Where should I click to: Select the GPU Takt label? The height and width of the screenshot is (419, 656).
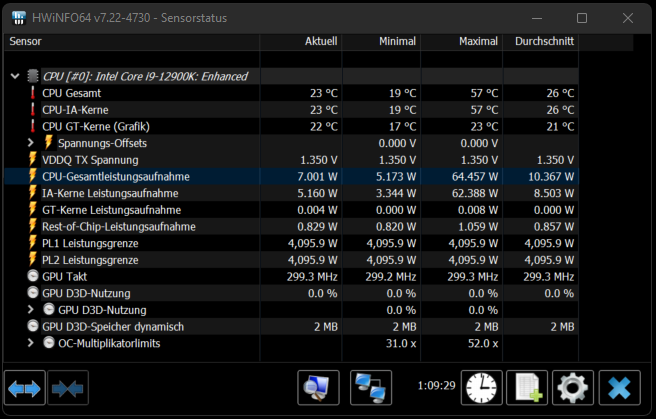[64, 277]
